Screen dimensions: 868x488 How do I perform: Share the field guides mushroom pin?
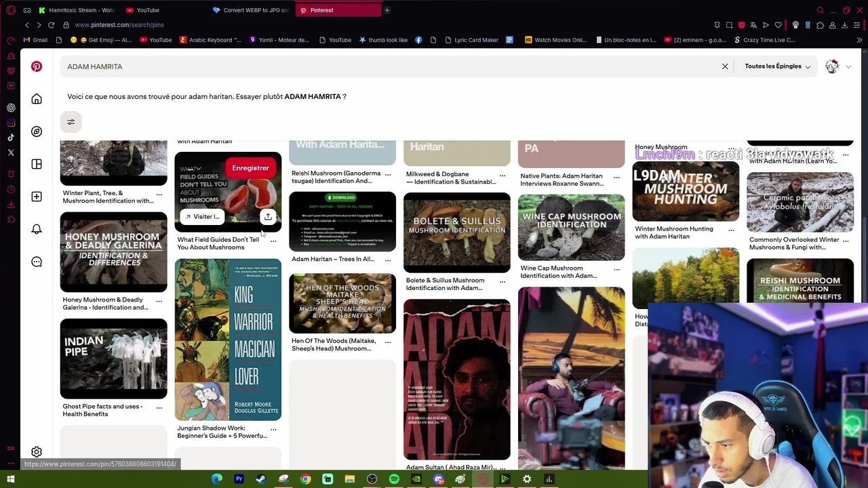coord(268,217)
